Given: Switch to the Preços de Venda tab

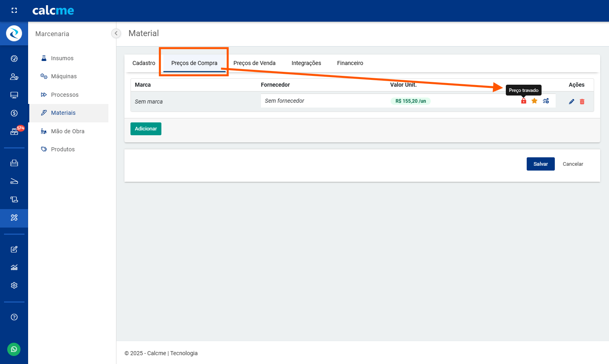Looking at the screenshot, I should (254, 63).
